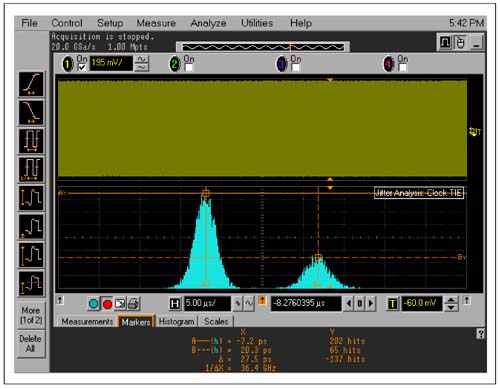
Task: Increase trigger level with up arrow
Action: pyautogui.click(x=451, y=300)
